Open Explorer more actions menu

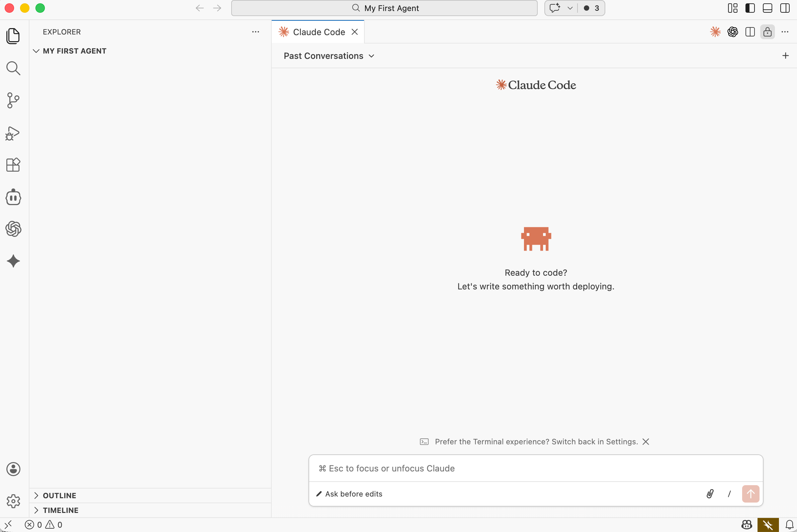[256, 32]
